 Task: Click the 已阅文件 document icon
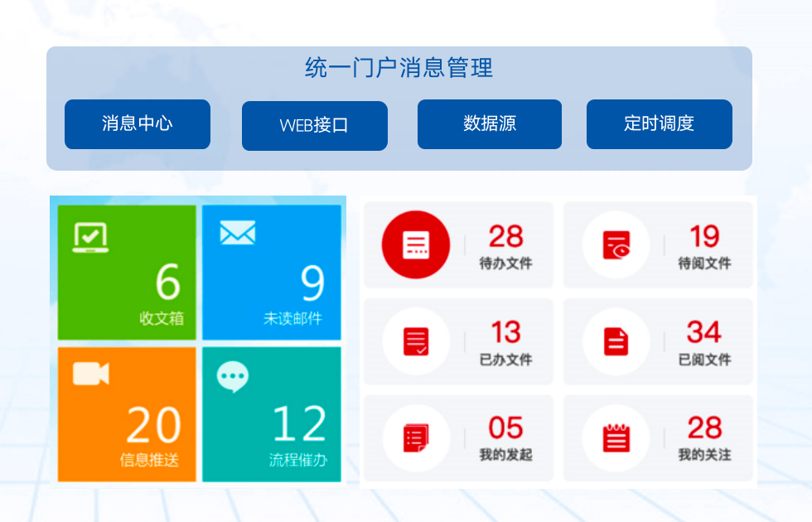pyautogui.click(x=616, y=341)
